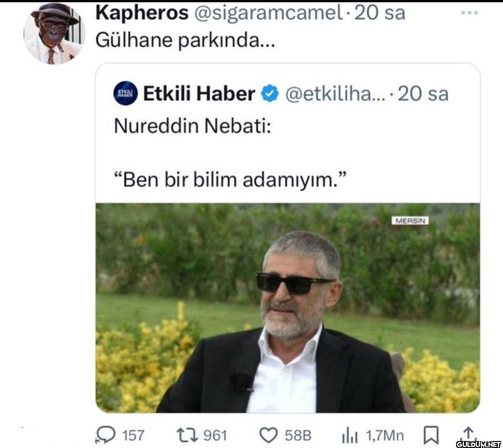Click the @etkiliha... handle in quoted tweet
503x448 pixels.
tap(335, 94)
